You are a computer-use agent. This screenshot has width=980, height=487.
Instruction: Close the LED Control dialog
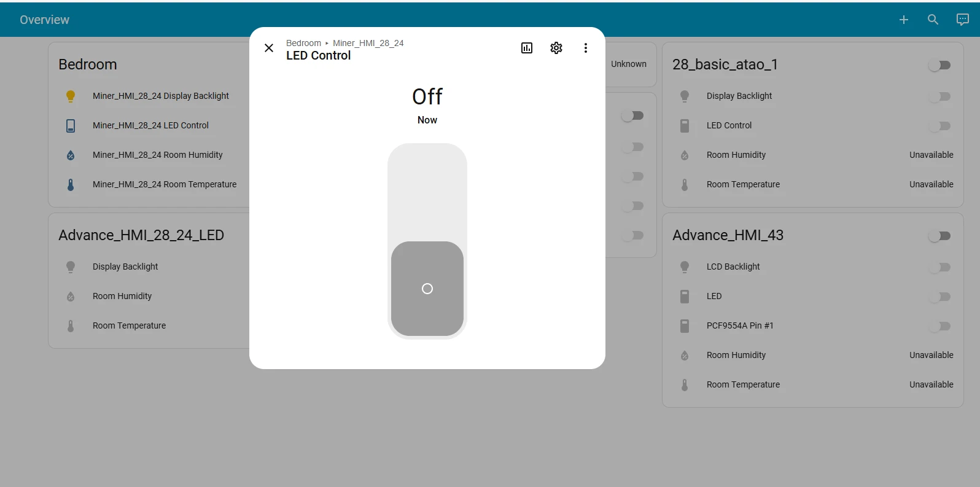pos(269,48)
